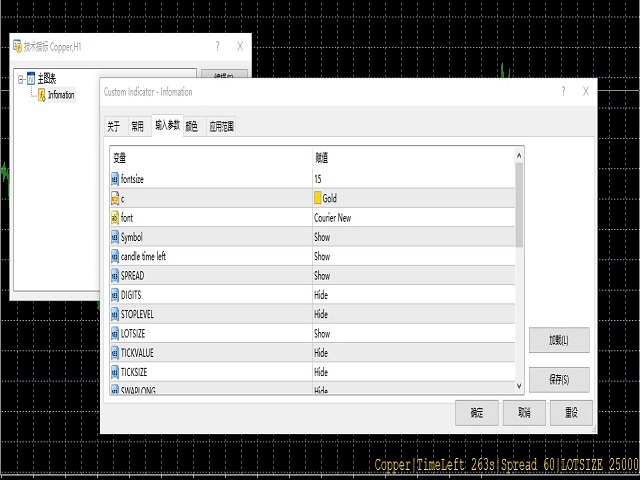Collapse the 主图表 tree node
Screen dimensions: 640x480
click(21, 79)
